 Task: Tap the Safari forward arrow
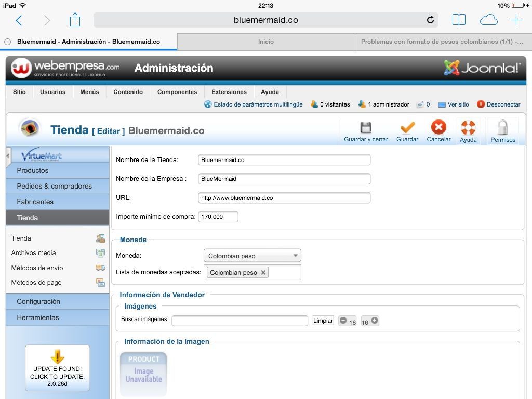47,20
